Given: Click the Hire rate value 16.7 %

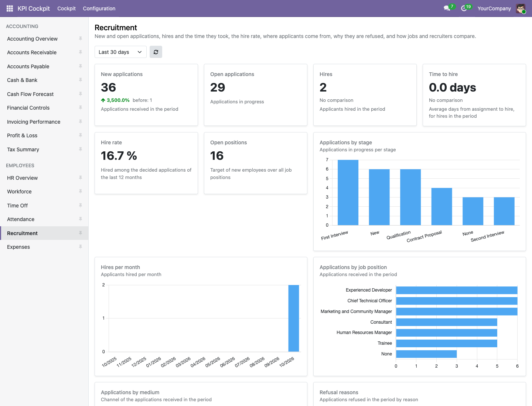Looking at the screenshot, I should [x=119, y=156].
